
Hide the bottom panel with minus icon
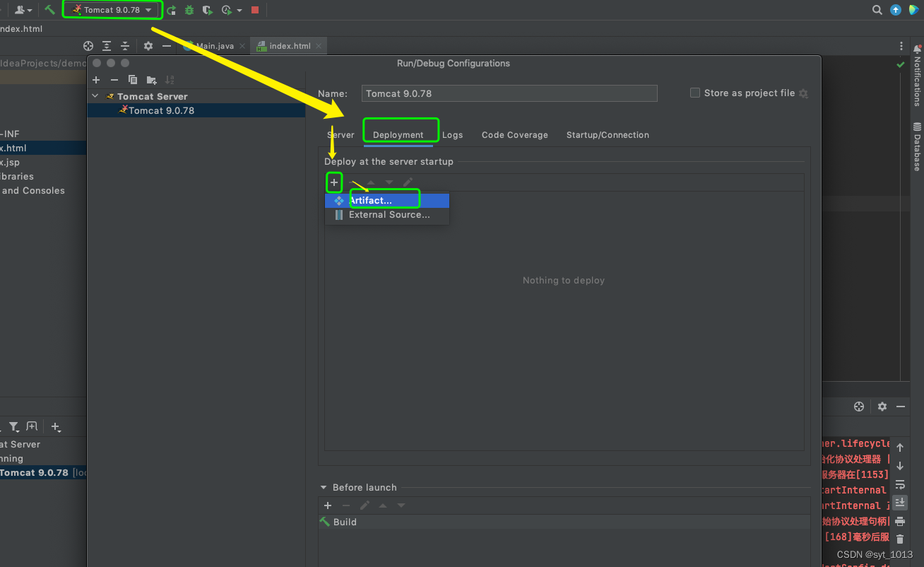[x=901, y=407]
